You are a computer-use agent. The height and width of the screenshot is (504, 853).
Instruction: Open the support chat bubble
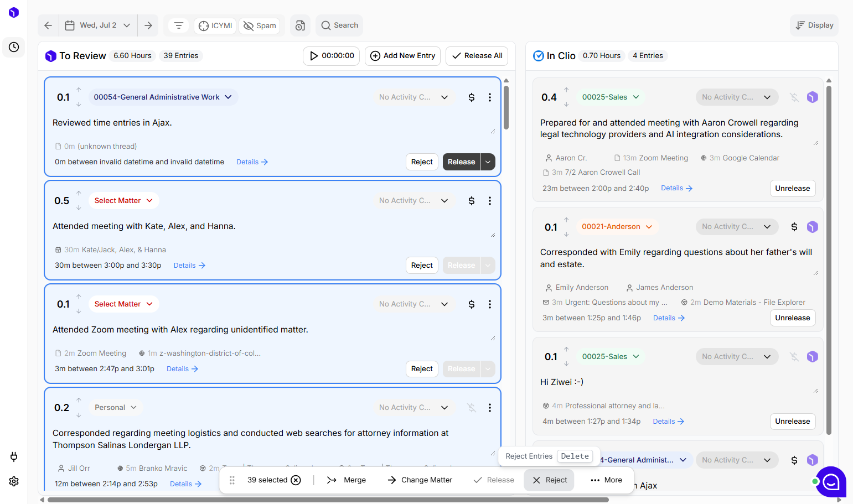(831, 482)
